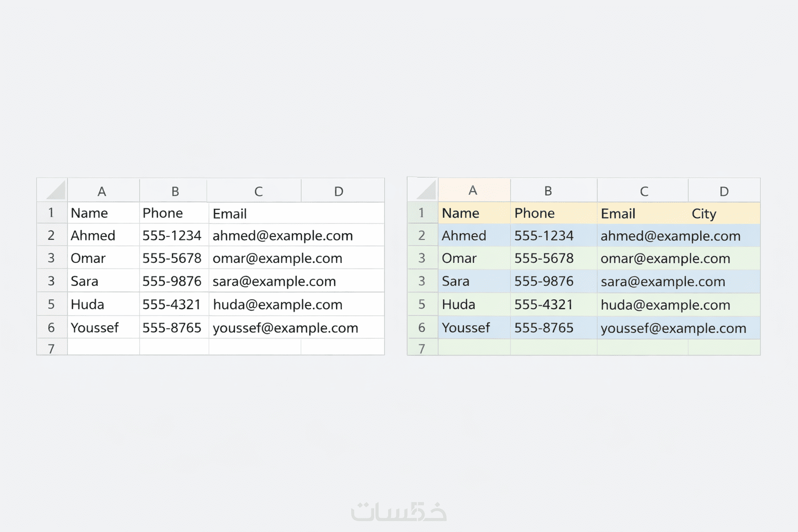Screen dimensions: 798x532
Task: Click youssef@example.com in the colored table
Action: (x=673, y=328)
